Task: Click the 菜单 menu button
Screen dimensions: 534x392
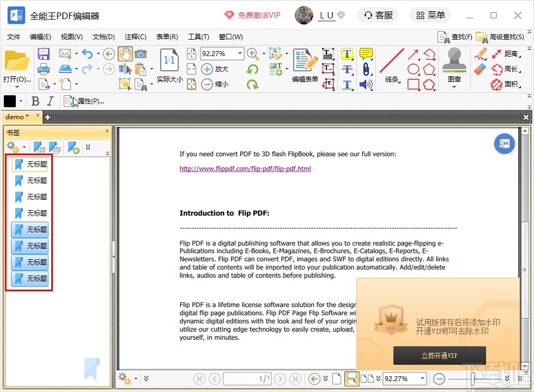Action: point(430,15)
